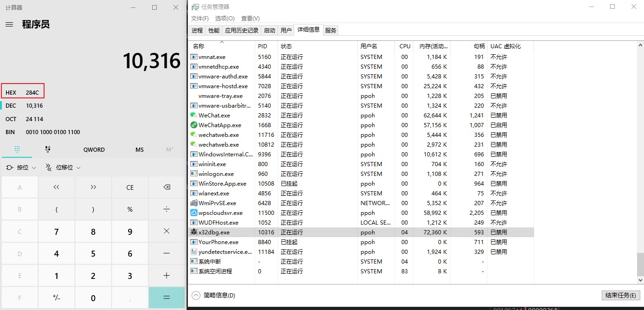Select the vmnat.exe process icon
The width and height of the screenshot is (644, 310).
[194, 57]
